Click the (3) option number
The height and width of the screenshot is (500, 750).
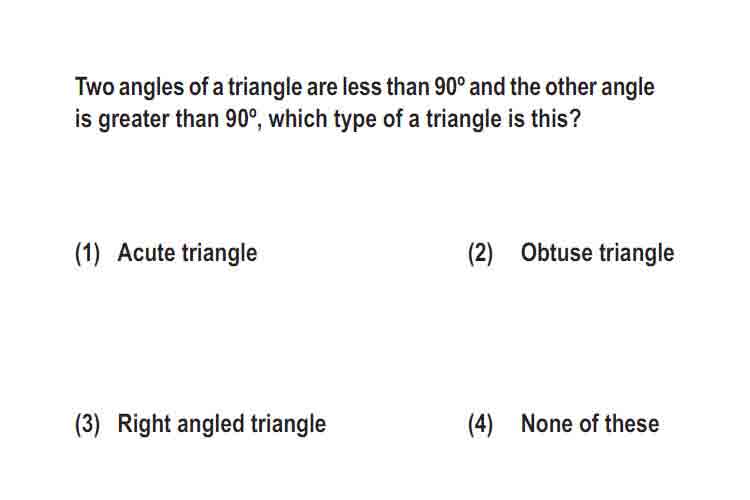pos(88,425)
